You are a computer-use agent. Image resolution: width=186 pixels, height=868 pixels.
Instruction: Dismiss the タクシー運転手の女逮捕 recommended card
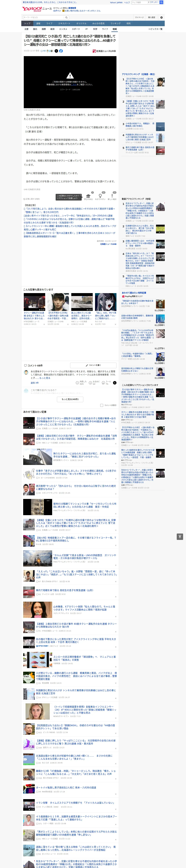[44, 324]
